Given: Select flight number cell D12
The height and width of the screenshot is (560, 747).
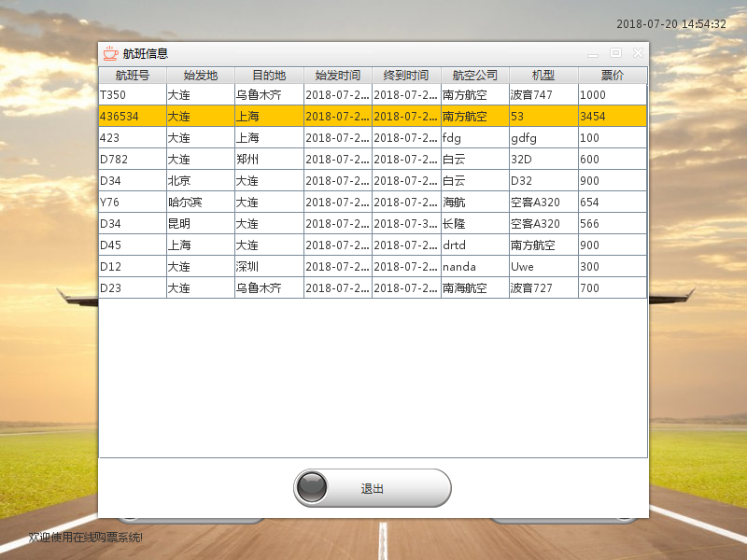Looking at the screenshot, I should click(x=133, y=266).
